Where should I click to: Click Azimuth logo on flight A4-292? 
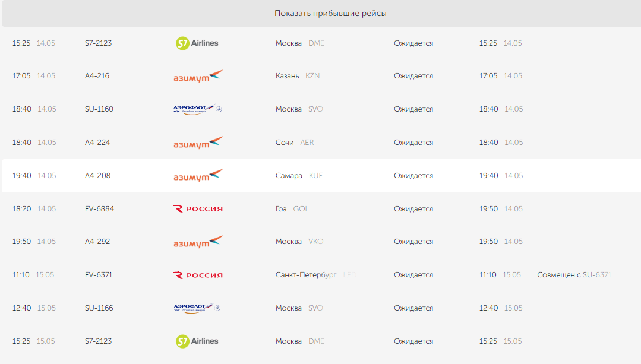pyautogui.click(x=198, y=242)
